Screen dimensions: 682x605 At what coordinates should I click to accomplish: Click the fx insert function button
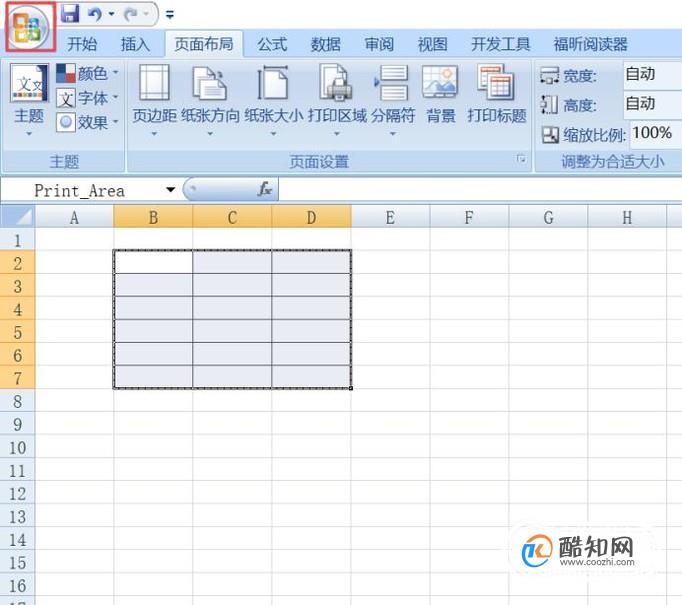(x=264, y=190)
